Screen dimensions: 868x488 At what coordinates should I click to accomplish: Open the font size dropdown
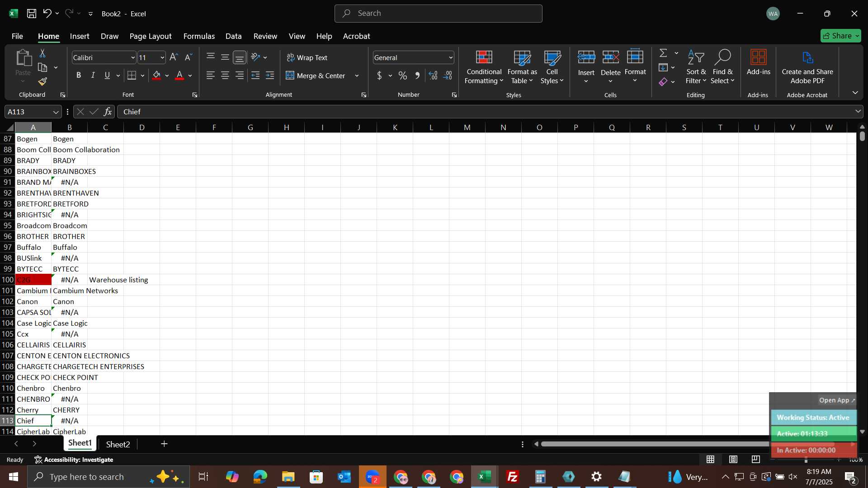(x=162, y=58)
